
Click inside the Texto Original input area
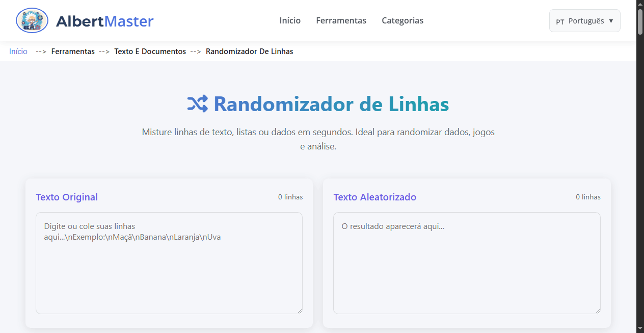(x=169, y=263)
